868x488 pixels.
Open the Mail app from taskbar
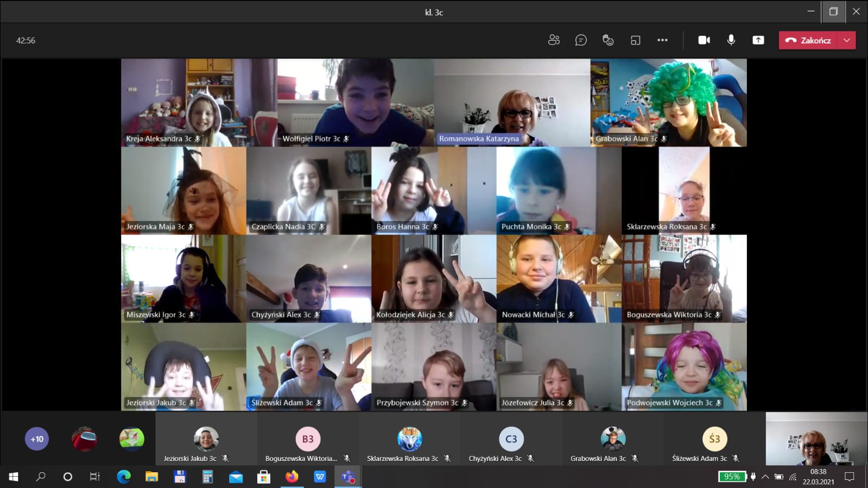click(236, 477)
